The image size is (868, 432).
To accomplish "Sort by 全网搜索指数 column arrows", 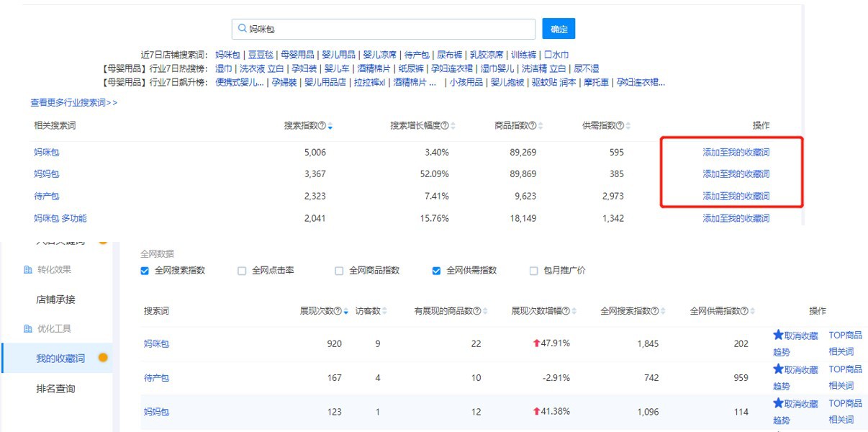I will point(663,311).
